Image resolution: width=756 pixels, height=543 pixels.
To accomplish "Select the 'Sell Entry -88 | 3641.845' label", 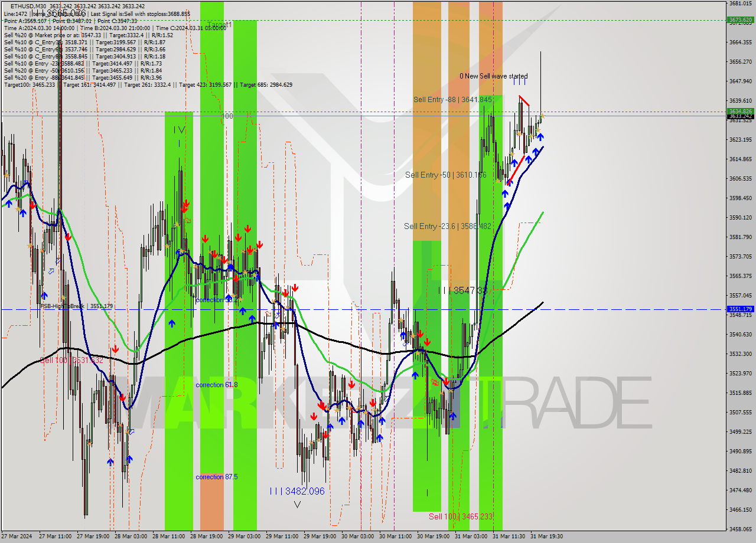I will [452, 100].
